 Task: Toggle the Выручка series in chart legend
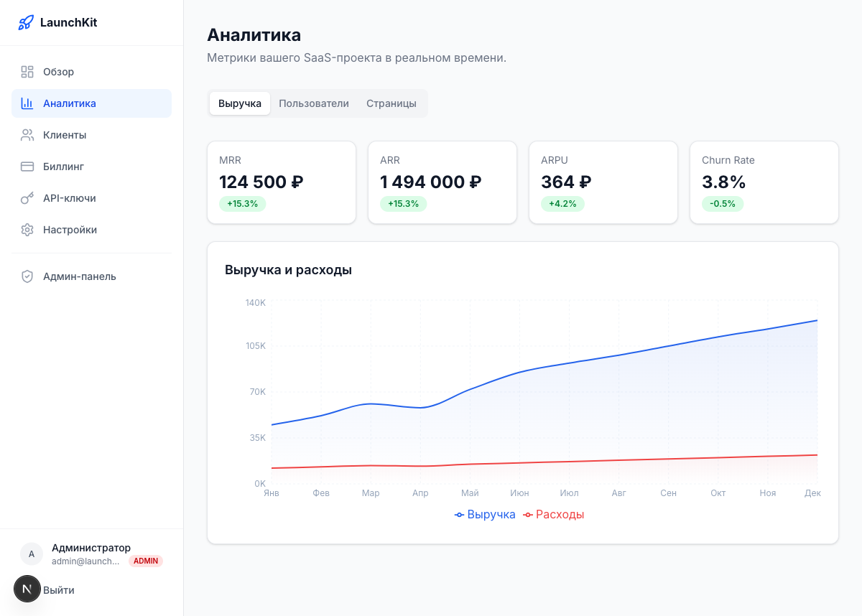coord(486,515)
